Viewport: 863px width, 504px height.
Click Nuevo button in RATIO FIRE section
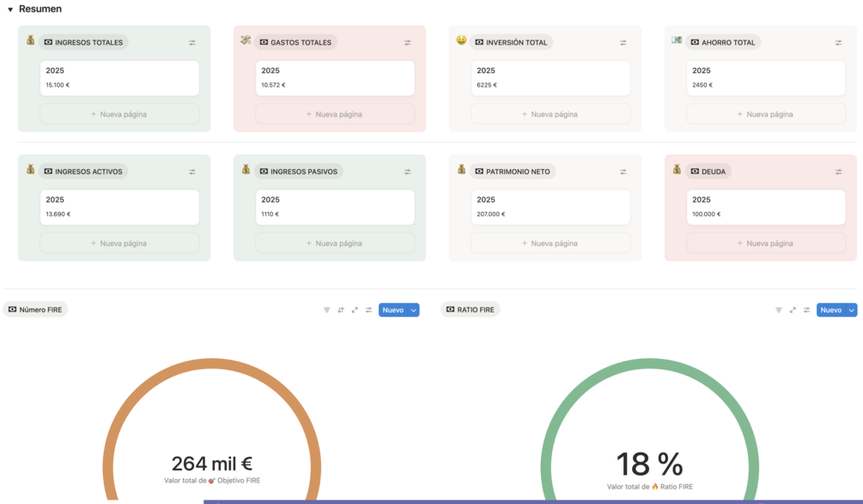coord(831,310)
